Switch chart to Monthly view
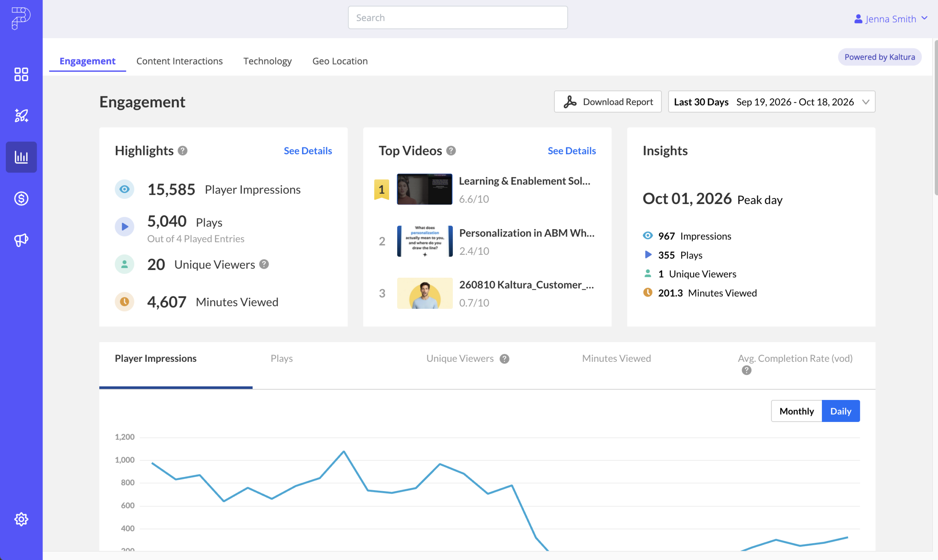 [x=797, y=411]
